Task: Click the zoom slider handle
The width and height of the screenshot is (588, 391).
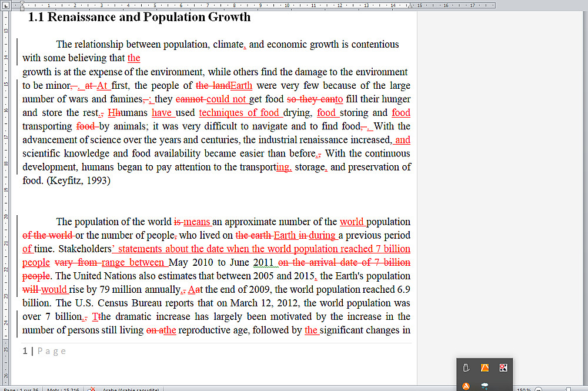Action: pyautogui.click(x=569, y=389)
